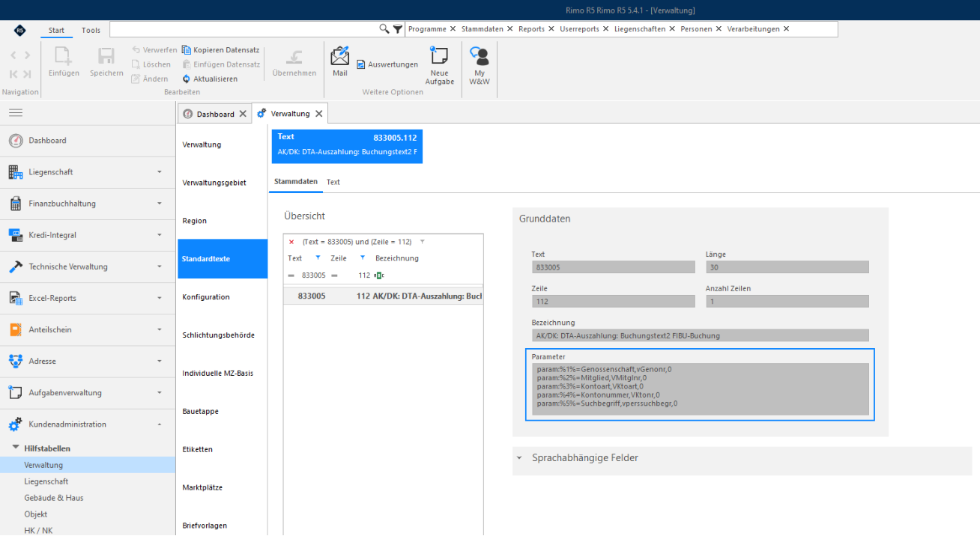
Task: Open the filter expression editor dropdown
Action: (x=422, y=242)
